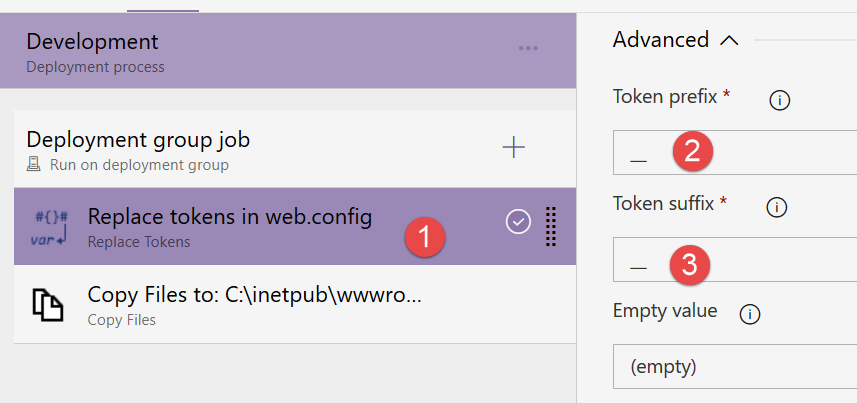This screenshot has height=403, width=857.
Task: Click the Replace tokens task checkmark circle
Action: (x=518, y=223)
